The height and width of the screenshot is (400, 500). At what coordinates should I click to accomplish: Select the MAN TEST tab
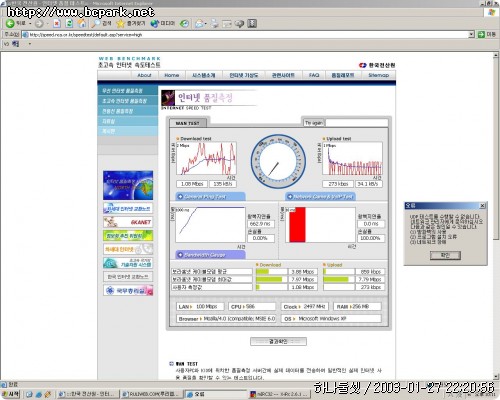(188, 123)
